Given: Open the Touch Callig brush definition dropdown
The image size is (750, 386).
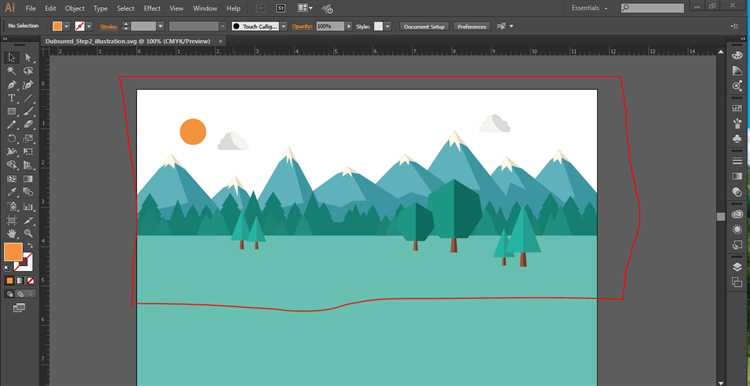Looking at the screenshot, I should pyautogui.click(x=284, y=26).
